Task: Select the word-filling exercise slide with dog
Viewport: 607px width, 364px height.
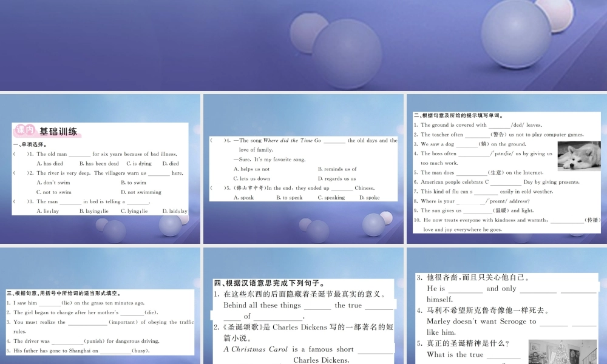Action: pos(506,169)
